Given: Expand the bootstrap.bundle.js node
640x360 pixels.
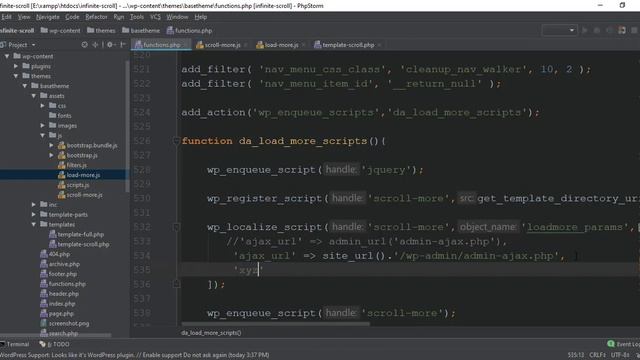Looking at the screenshot, I should click(x=52, y=145).
